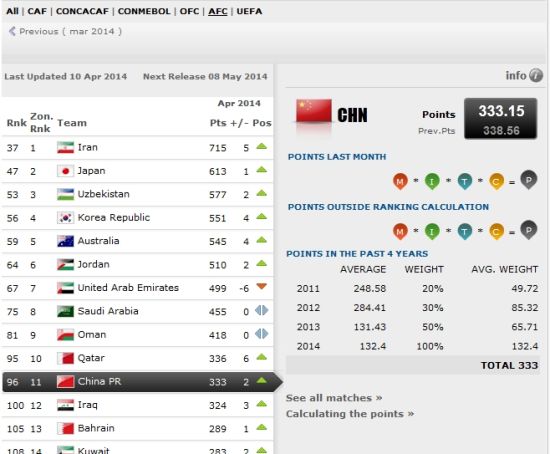Select the highlighted China PR row name

[99, 381]
